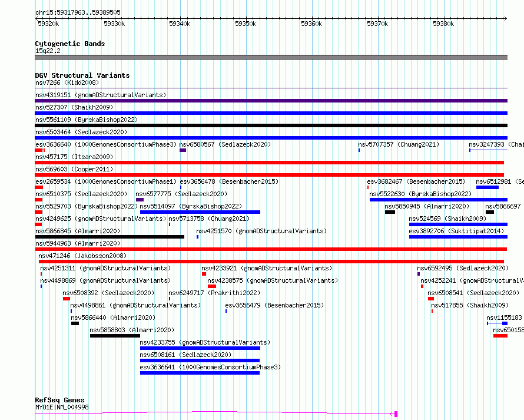Click the nsv4238575 (gnomADStructuralVariants) label
Screen dimensions: 524x420
click(x=273, y=280)
